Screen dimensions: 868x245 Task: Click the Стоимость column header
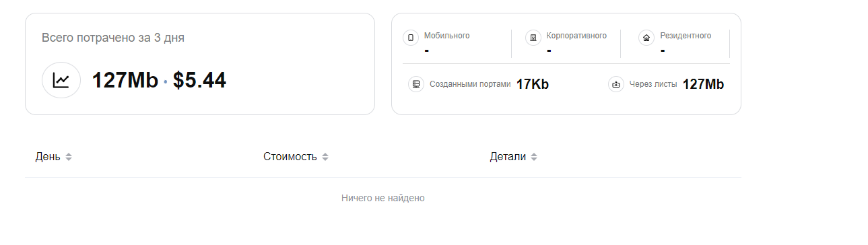click(x=290, y=157)
